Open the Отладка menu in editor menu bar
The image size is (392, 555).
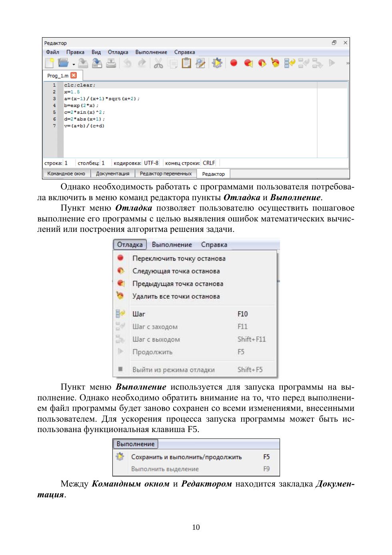(118, 52)
